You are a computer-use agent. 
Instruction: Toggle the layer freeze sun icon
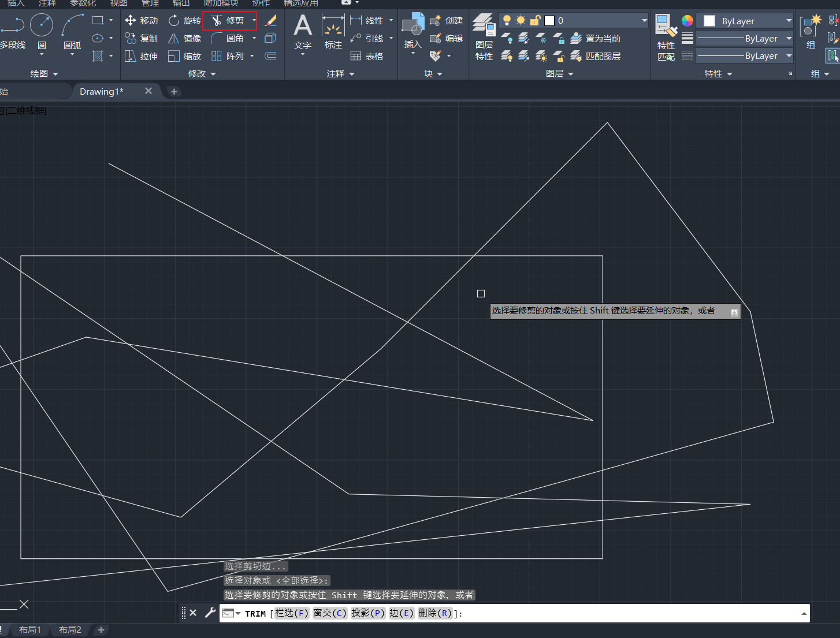[521, 21]
